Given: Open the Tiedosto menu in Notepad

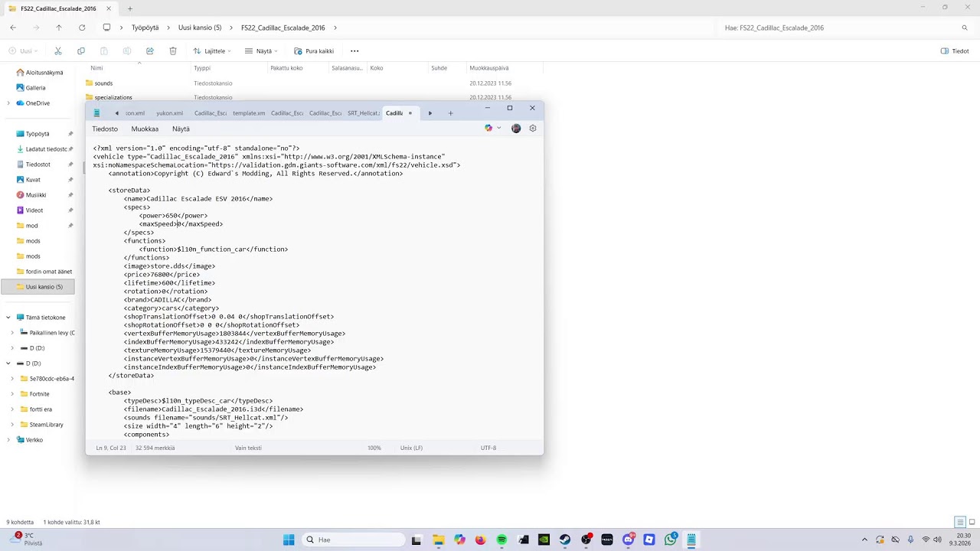Looking at the screenshot, I should tap(105, 129).
